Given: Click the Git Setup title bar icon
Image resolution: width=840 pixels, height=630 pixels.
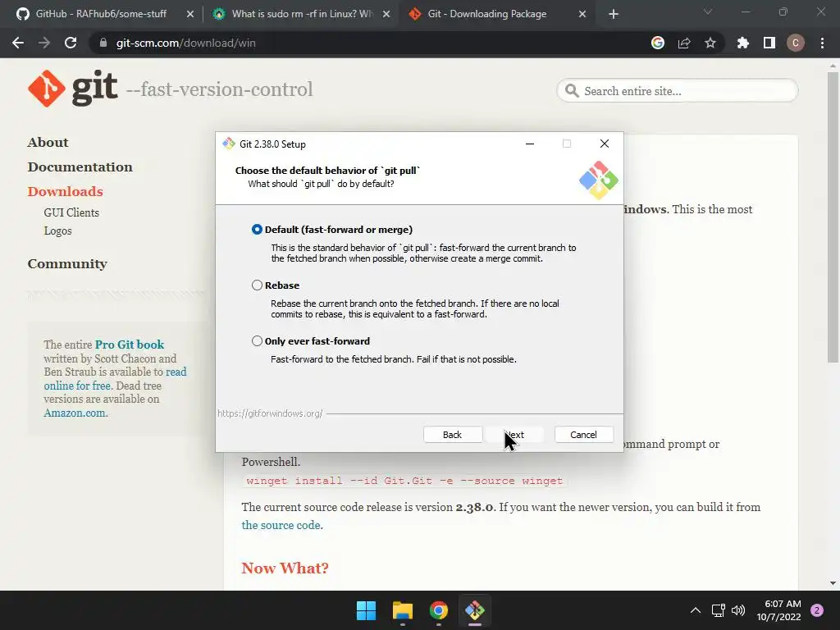Looking at the screenshot, I should pyautogui.click(x=229, y=144).
